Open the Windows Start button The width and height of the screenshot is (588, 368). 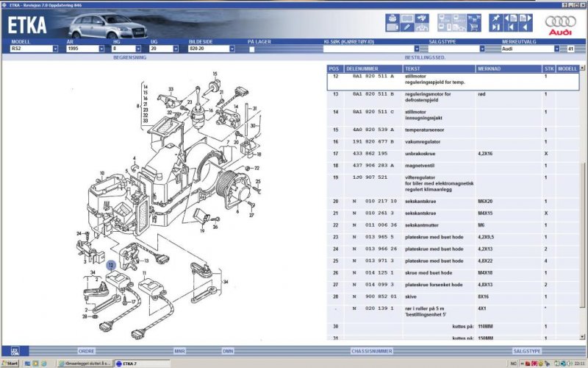pyautogui.click(x=10, y=364)
